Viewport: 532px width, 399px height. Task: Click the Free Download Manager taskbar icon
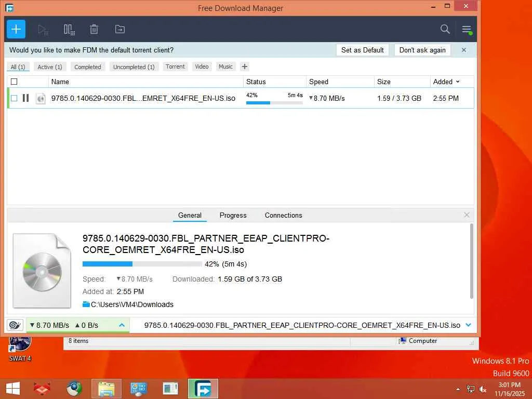(203, 389)
